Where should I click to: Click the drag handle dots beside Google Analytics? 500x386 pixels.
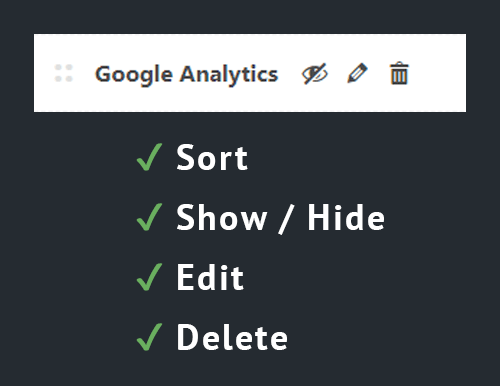coord(64,73)
